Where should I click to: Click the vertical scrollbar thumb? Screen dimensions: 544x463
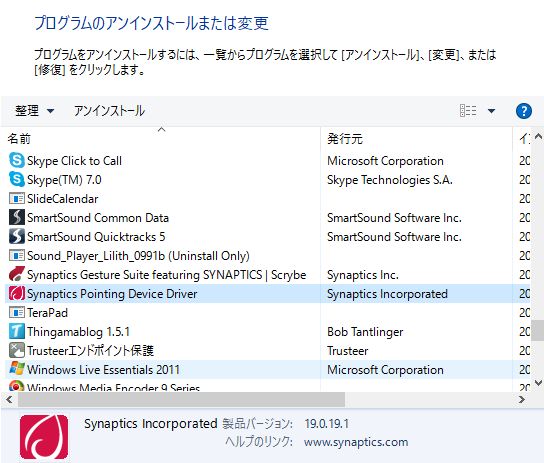coord(538,331)
